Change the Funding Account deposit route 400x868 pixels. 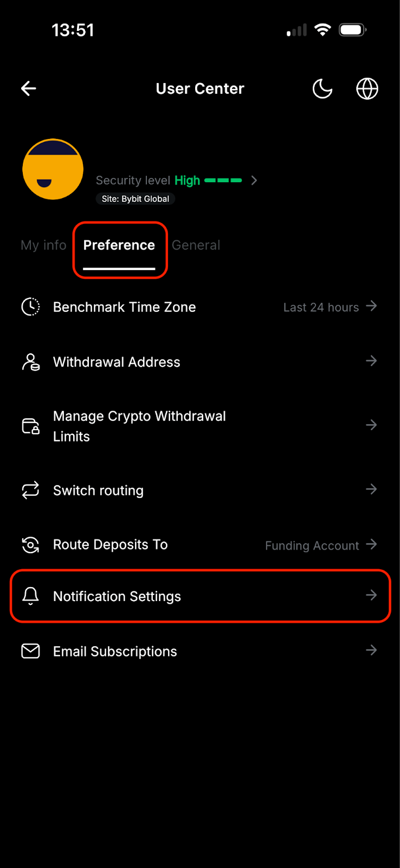click(x=312, y=546)
